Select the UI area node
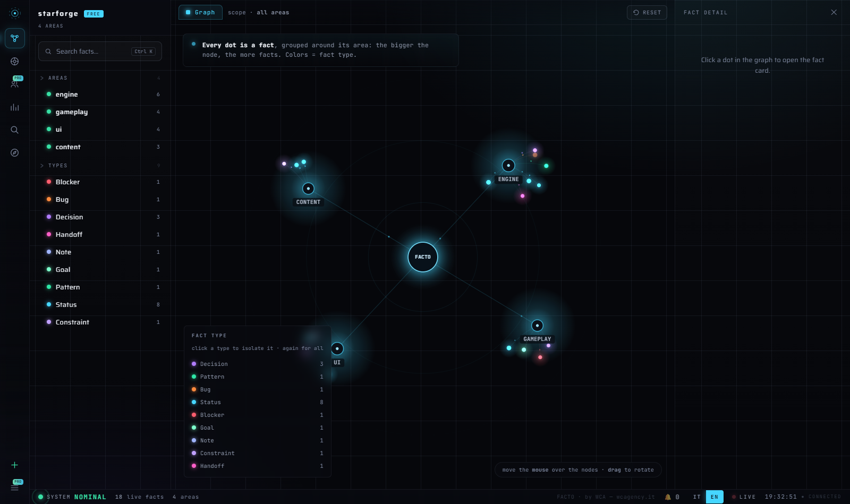This screenshot has width=850, height=504. coord(337,349)
